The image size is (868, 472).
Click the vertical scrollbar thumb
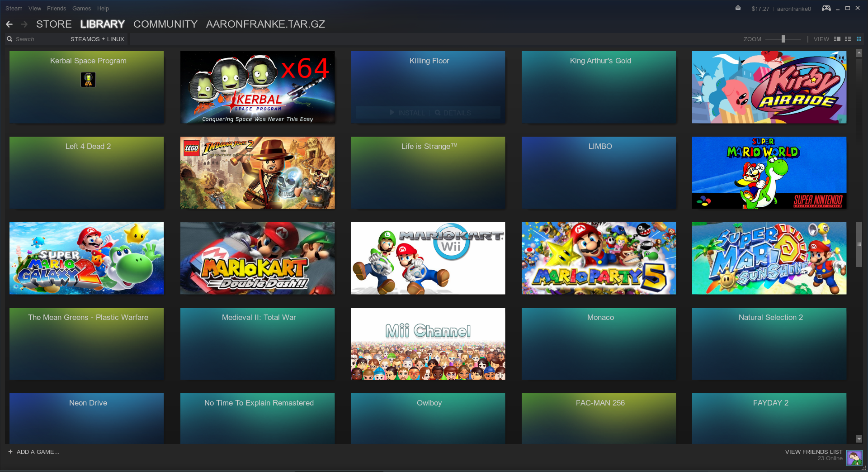(859, 244)
